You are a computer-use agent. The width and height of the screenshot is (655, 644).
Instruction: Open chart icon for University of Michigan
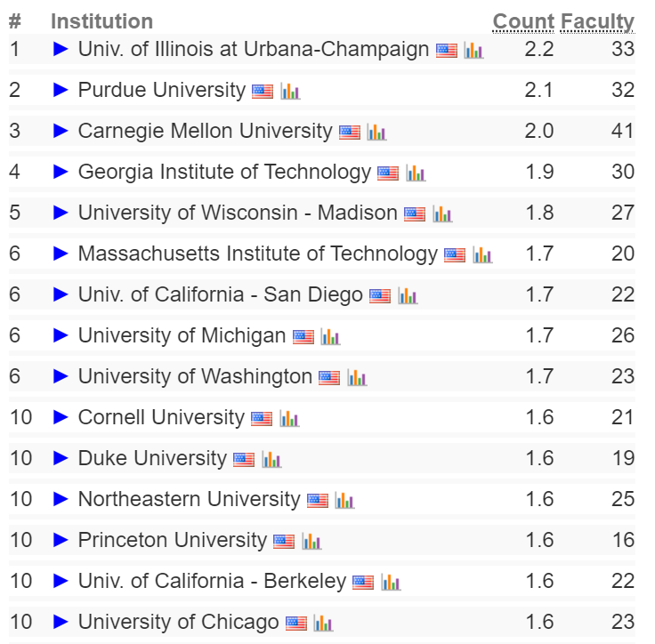click(x=330, y=336)
